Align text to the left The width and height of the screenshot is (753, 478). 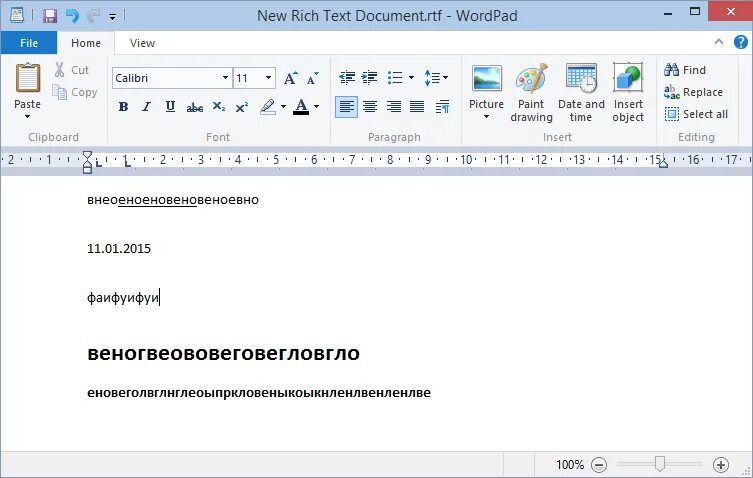click(346, 107)
